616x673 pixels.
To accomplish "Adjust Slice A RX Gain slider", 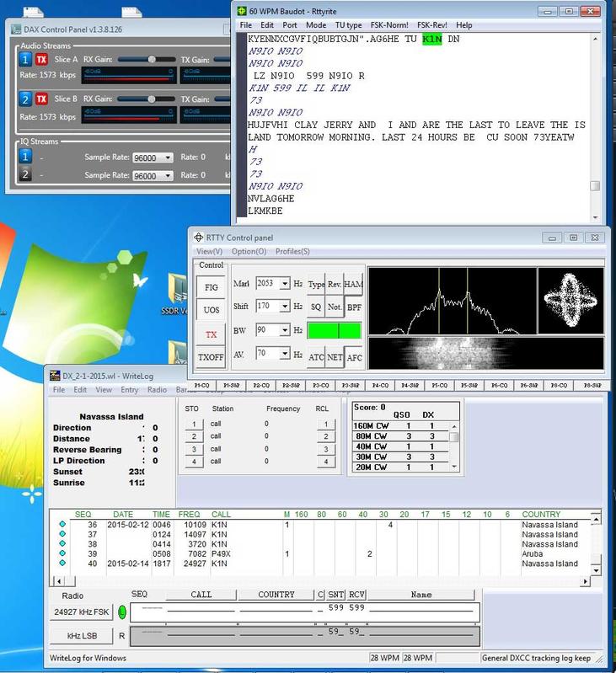I will pyautogui.click(x=151, y=59).
